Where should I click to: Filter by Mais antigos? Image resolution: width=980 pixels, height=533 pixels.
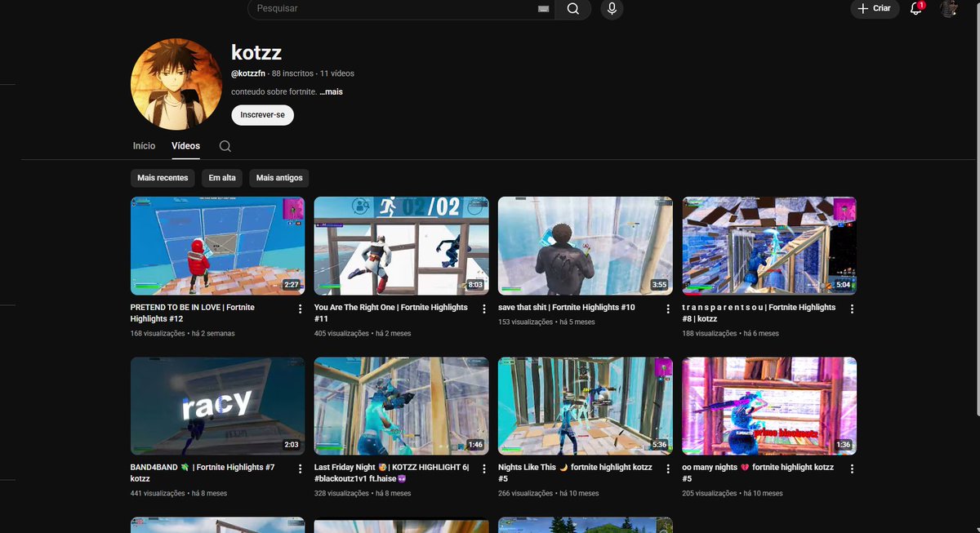point(279,178)
